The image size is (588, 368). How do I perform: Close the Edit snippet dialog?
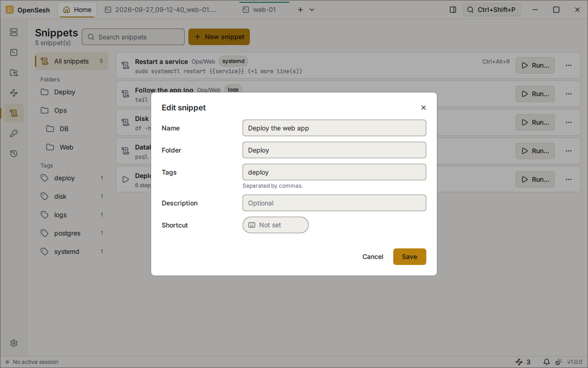[x=424, y=108]
